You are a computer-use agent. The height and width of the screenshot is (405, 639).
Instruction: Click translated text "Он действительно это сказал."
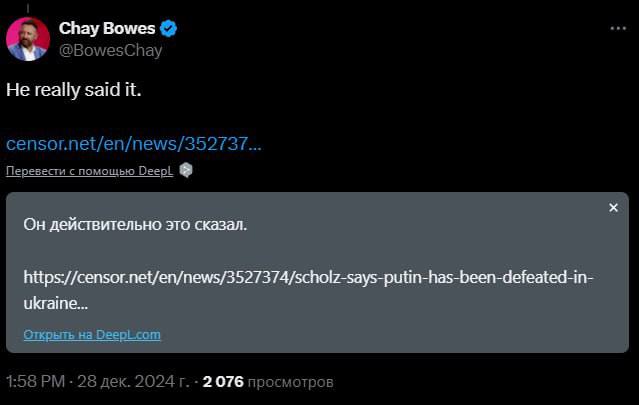pos(135,224)
